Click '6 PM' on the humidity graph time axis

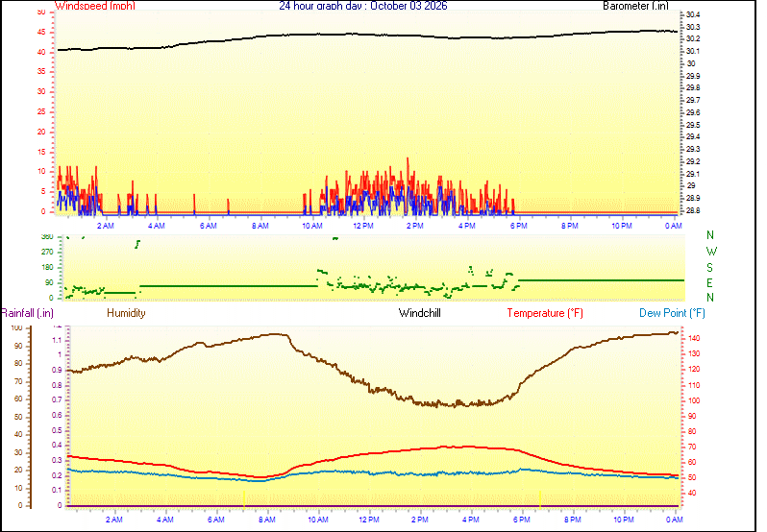tap(522, 520)
